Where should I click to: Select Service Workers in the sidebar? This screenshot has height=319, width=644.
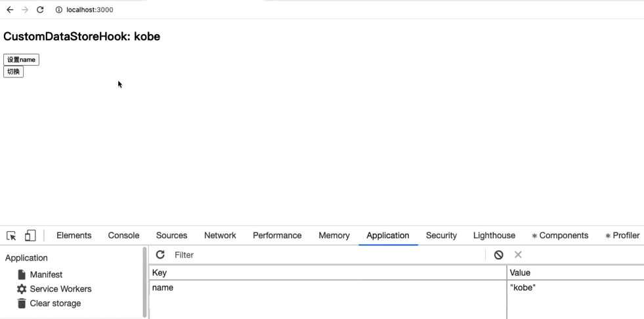click(54, 289)
